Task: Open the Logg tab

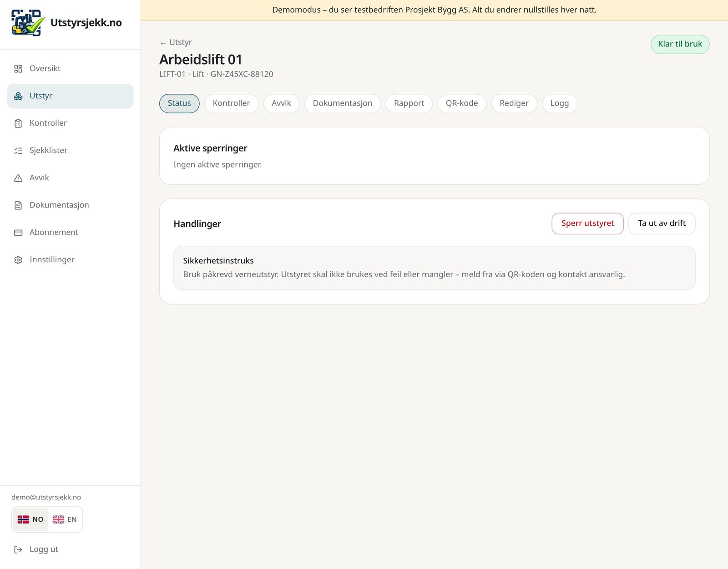Action: (x=560, y=103)
